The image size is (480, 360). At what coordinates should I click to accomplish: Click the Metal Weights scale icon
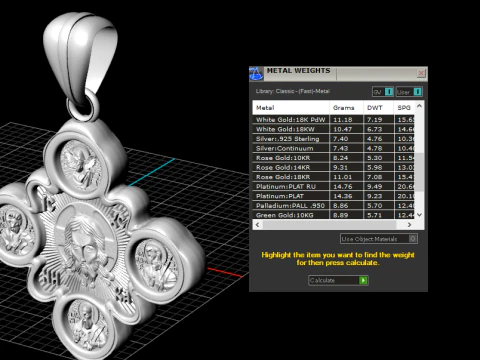[256, 74]
